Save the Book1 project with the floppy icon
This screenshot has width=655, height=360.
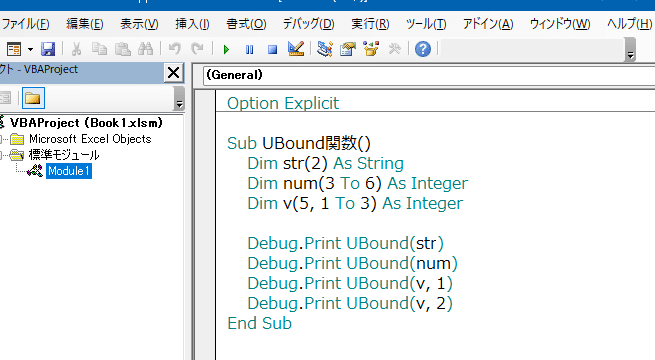point(48,49)
